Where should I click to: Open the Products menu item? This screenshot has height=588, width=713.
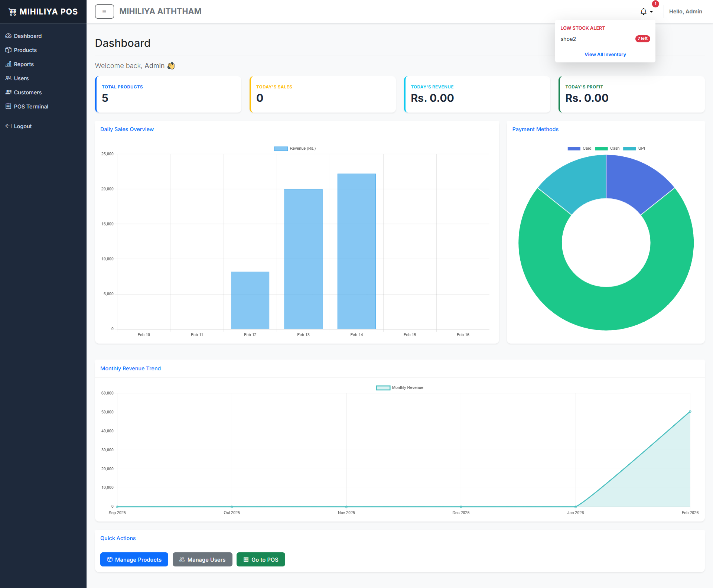[x=43, y=50]
